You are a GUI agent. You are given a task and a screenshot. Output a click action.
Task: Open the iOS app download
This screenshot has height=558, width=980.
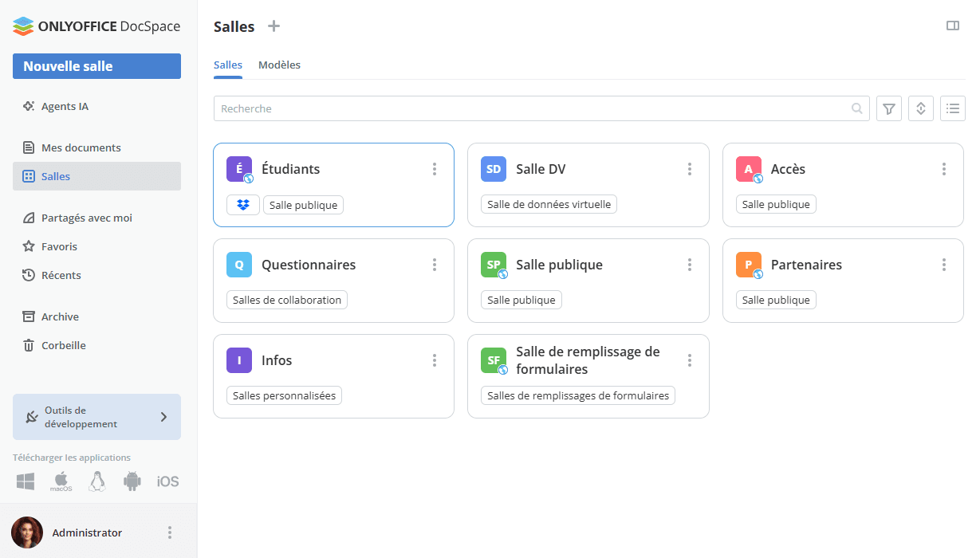(x=167, y=481)
